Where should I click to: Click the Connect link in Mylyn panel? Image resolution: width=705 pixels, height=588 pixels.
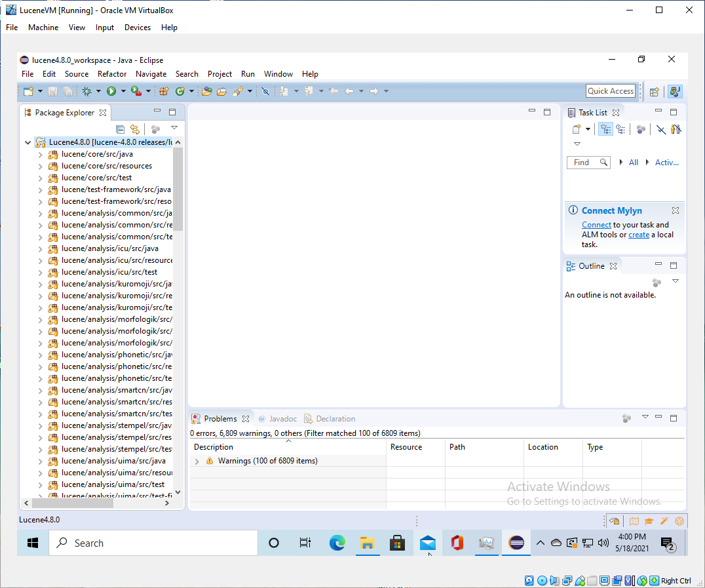click(596, 225)
